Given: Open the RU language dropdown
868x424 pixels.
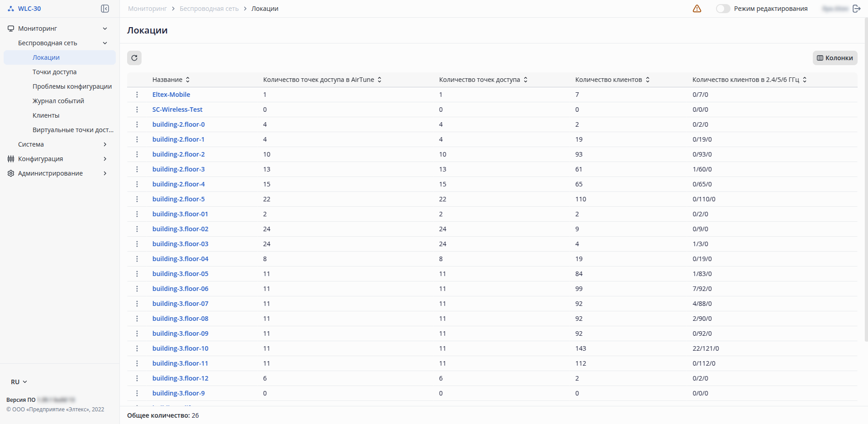Looking at the screenshot, I should (19, 382).
